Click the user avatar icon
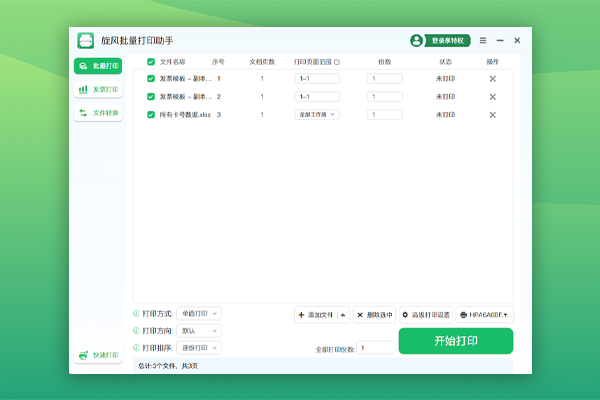 coord(417,41)
